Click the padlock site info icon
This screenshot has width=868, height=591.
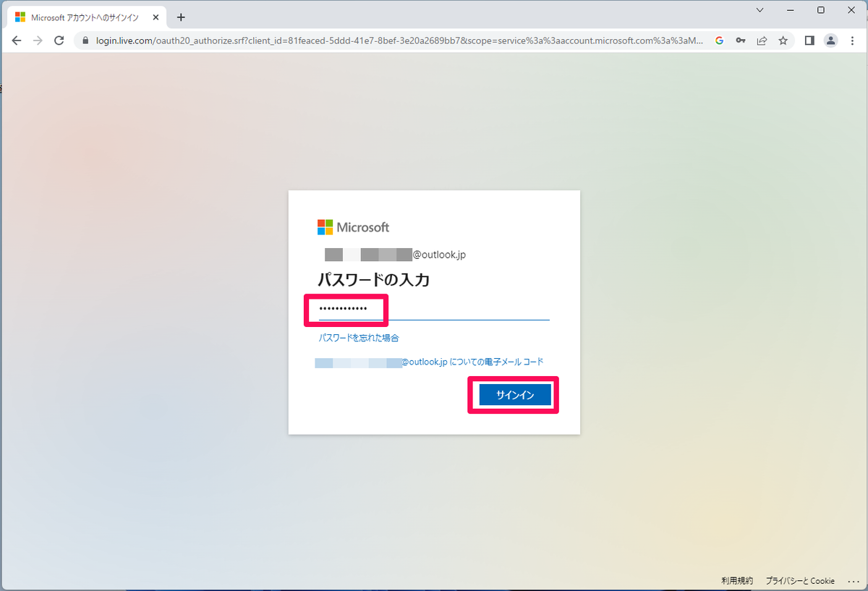coord(85,41)
